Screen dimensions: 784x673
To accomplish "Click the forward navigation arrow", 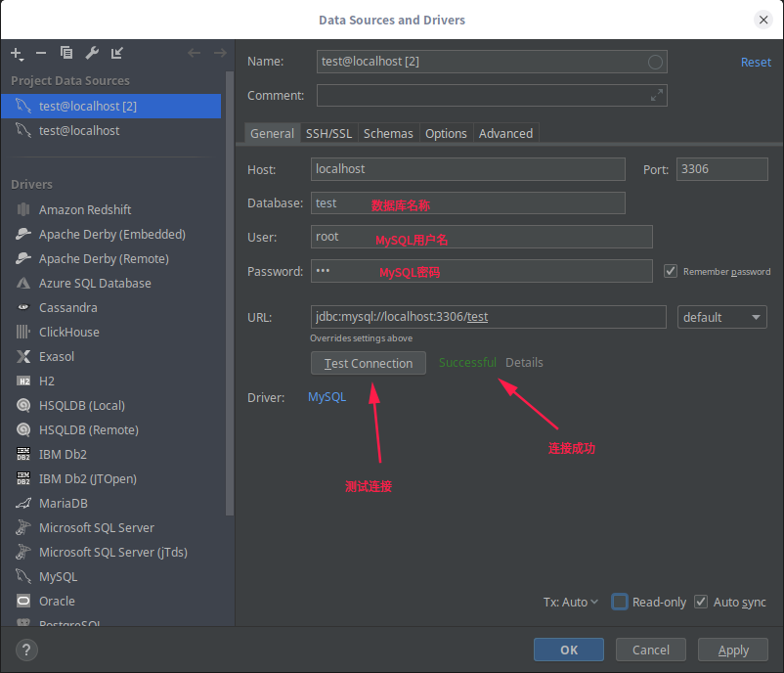I will [x=220, y=53].
